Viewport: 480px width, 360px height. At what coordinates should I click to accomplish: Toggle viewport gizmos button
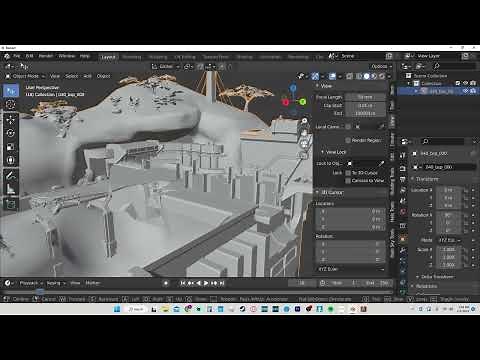(315, 76)
